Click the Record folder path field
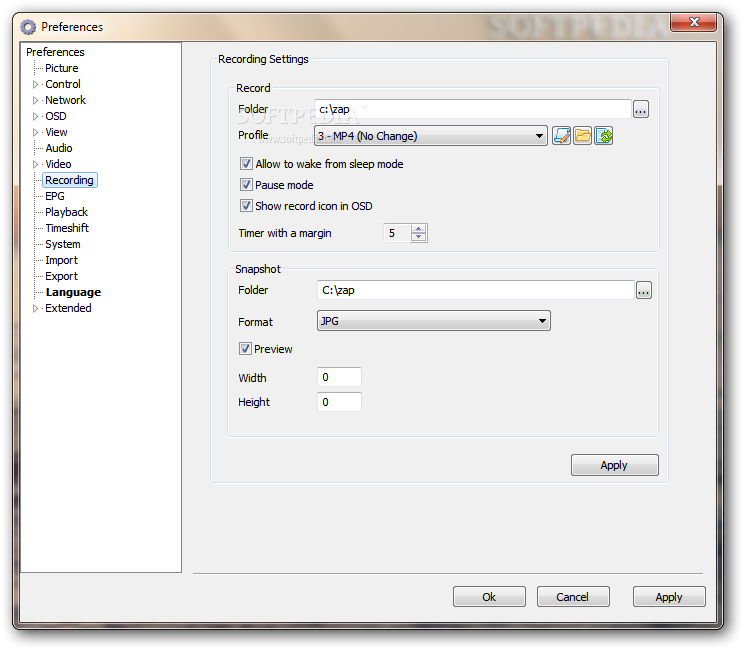The height and width of the screenshot is (650, 744). (473, 110)
